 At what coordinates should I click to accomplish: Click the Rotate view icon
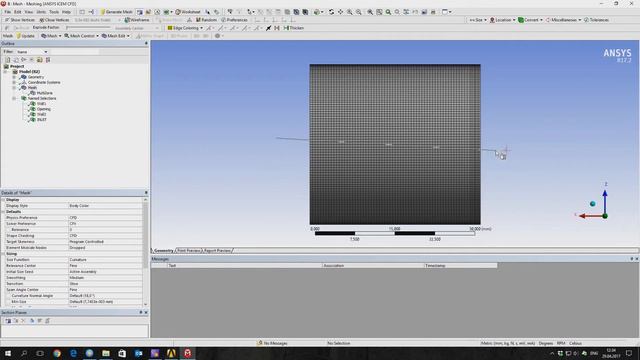point(331,12)
